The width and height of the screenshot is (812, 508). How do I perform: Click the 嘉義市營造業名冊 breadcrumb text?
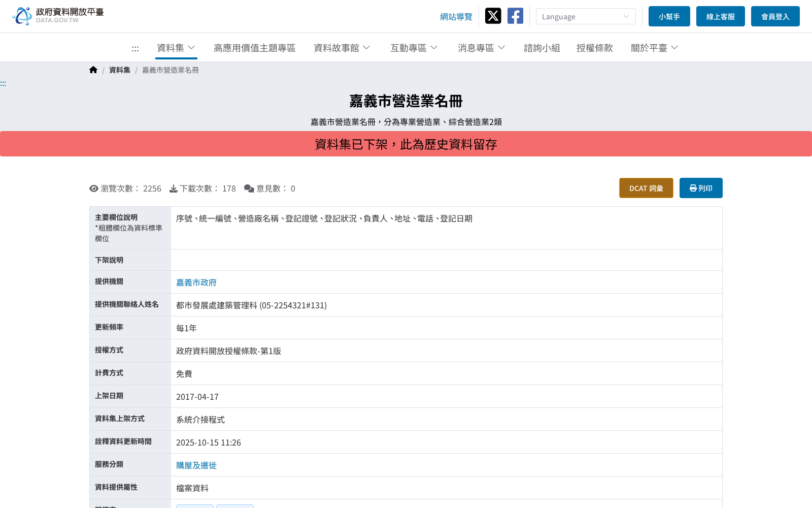(171, 70)
